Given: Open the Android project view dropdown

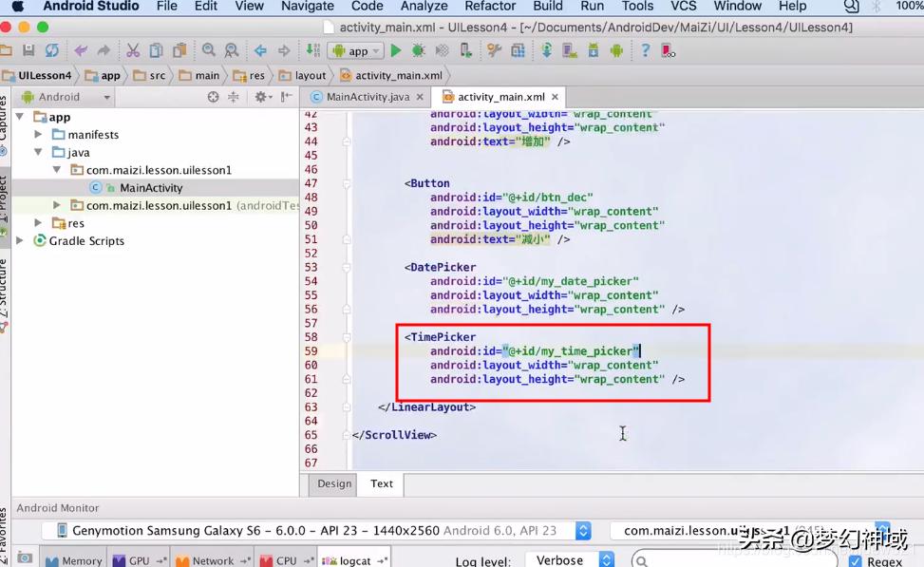Looking at the screenshot, I should click(66, 97).
